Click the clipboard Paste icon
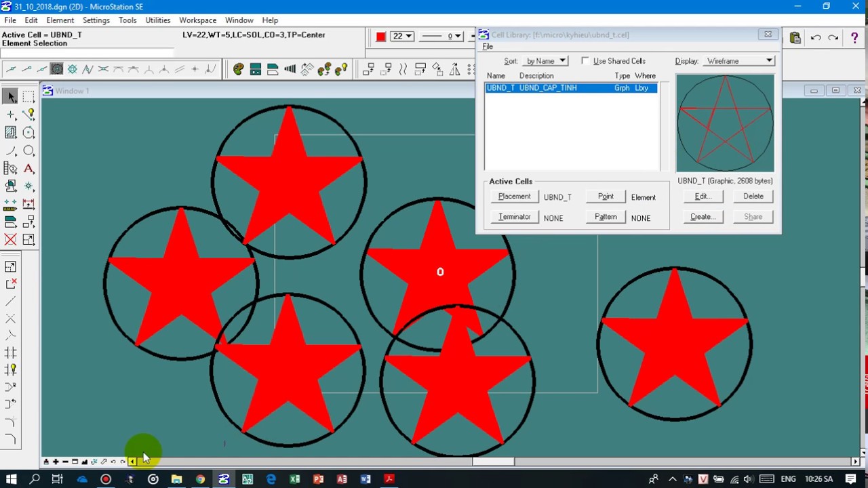868x488 pixels. pos(795,38)
